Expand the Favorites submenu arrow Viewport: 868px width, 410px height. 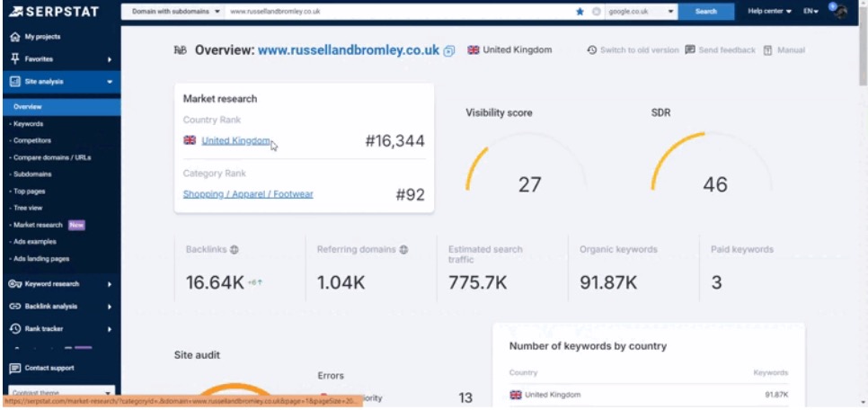[110, 59]
